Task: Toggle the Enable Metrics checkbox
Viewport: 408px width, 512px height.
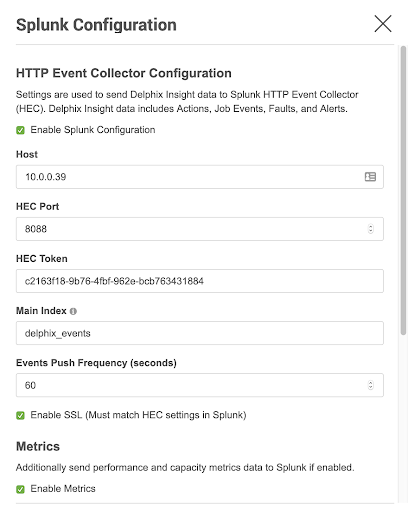Action: (20, 489)
